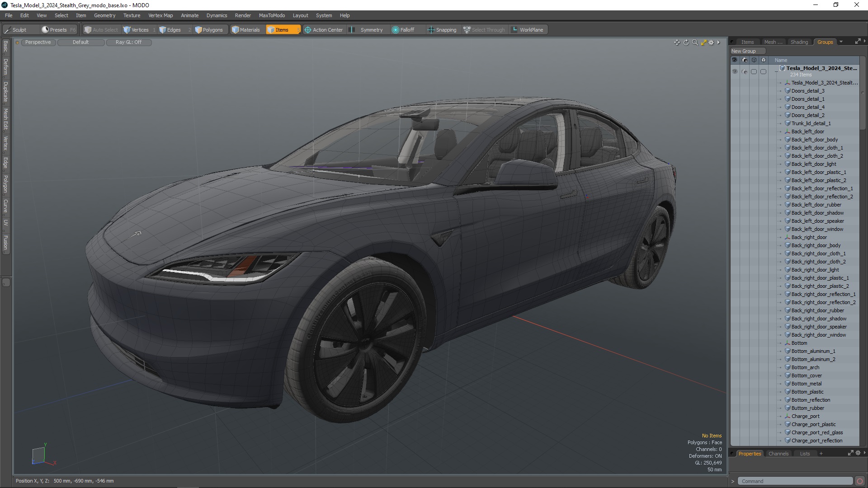Open the Deform side tab

[5, 66]
